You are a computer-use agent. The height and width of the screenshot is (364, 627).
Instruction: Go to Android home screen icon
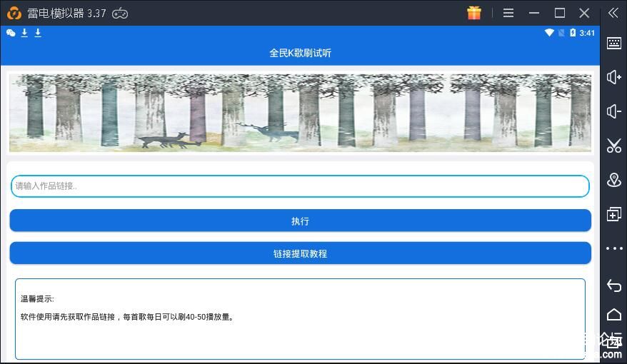pyautogui.click(x=614, y=315)
